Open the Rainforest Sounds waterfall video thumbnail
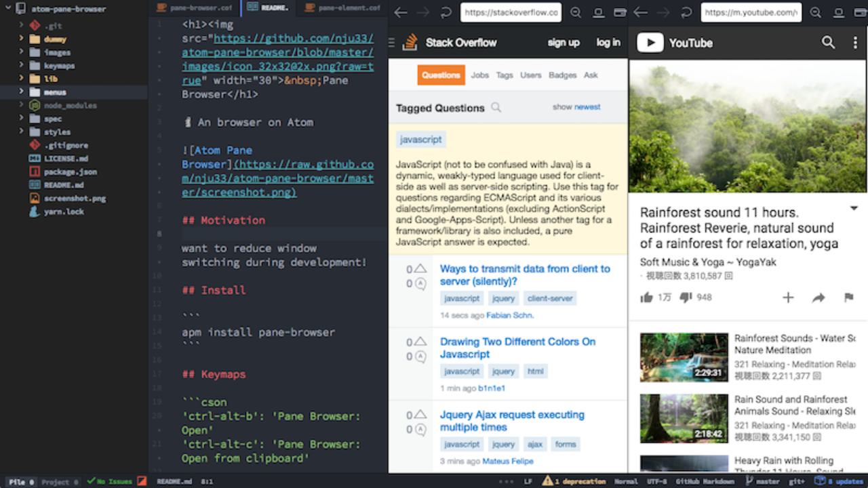The width and height of the screenshot is (868, 488). 684,357
